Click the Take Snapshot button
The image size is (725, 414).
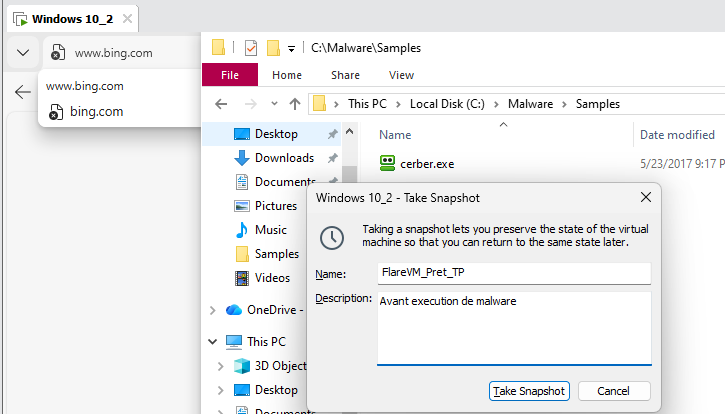coord(529,391)
